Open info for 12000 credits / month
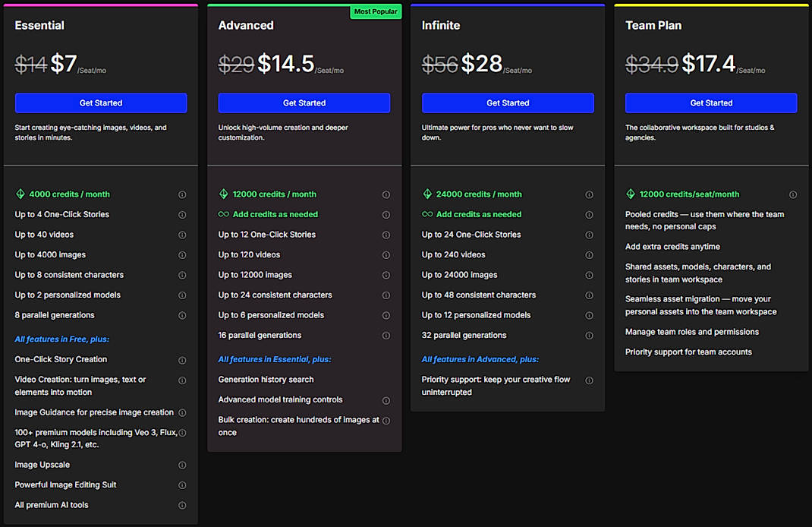Screen dimensions: 812x527 click(x=386, y=195)
